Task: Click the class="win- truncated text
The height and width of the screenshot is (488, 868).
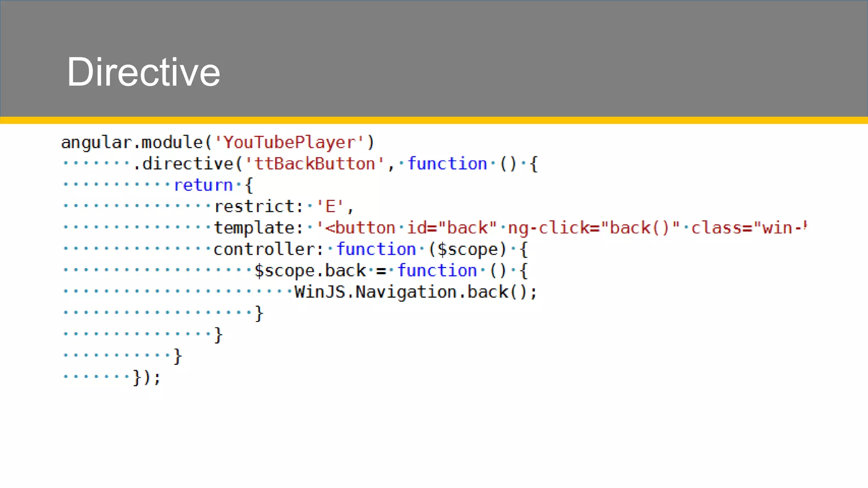Action: [748, 228]
